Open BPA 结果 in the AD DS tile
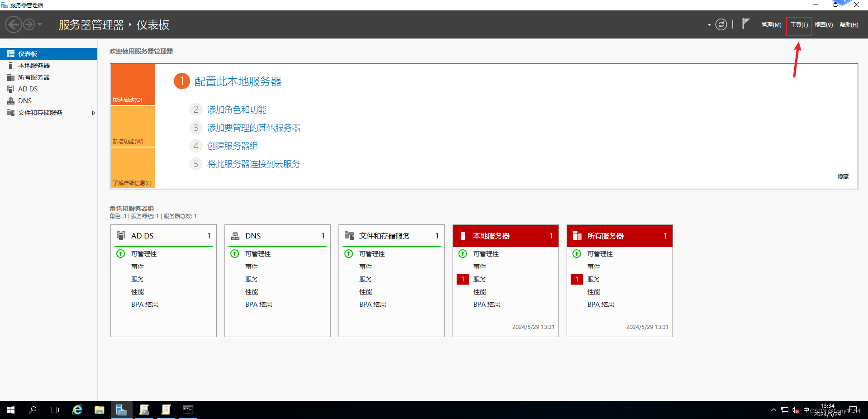 click(x=145, y=305)
